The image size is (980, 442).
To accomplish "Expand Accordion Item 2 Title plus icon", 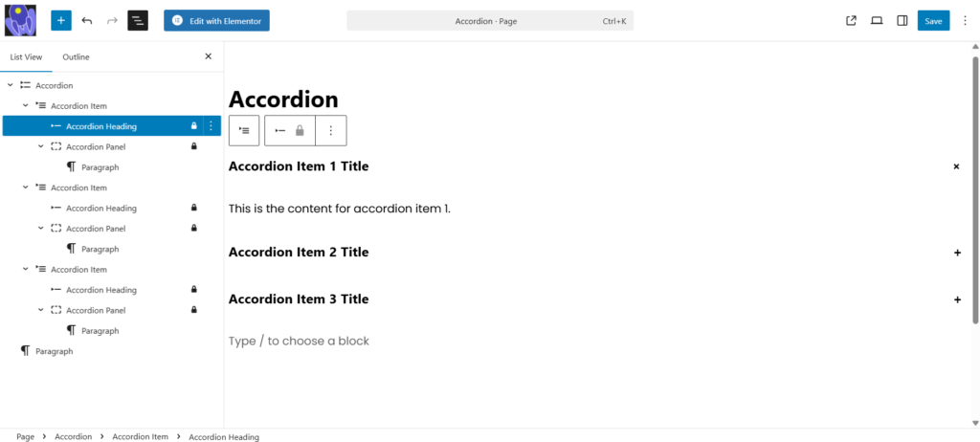I will click(957, 253).
